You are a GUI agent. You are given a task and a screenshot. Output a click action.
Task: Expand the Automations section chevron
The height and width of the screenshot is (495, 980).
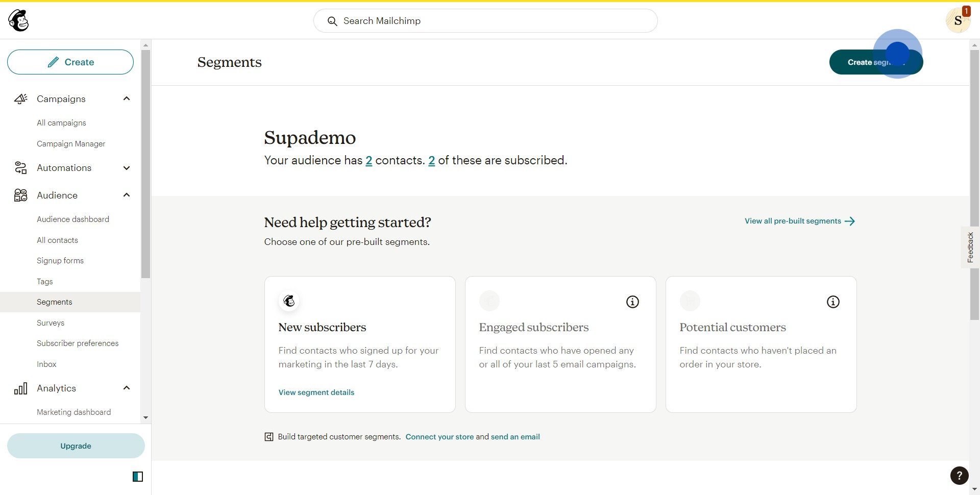127,168
